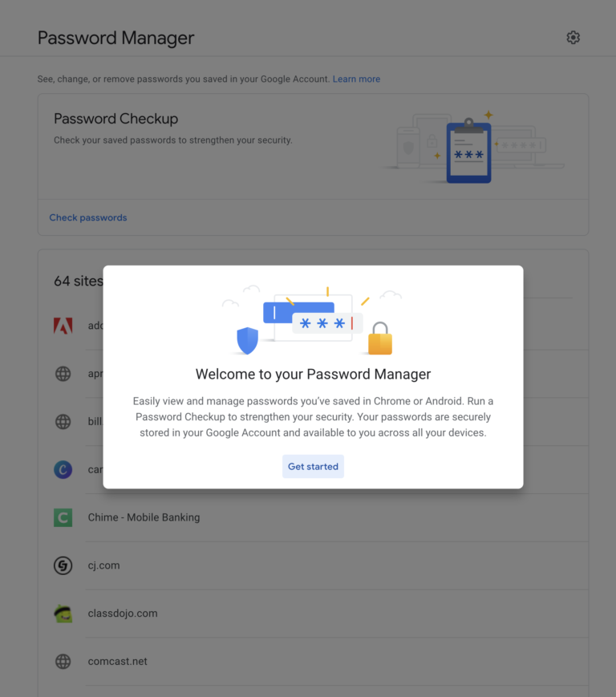
Task: Click the globe icon beside the bill site
Action: 63,421
